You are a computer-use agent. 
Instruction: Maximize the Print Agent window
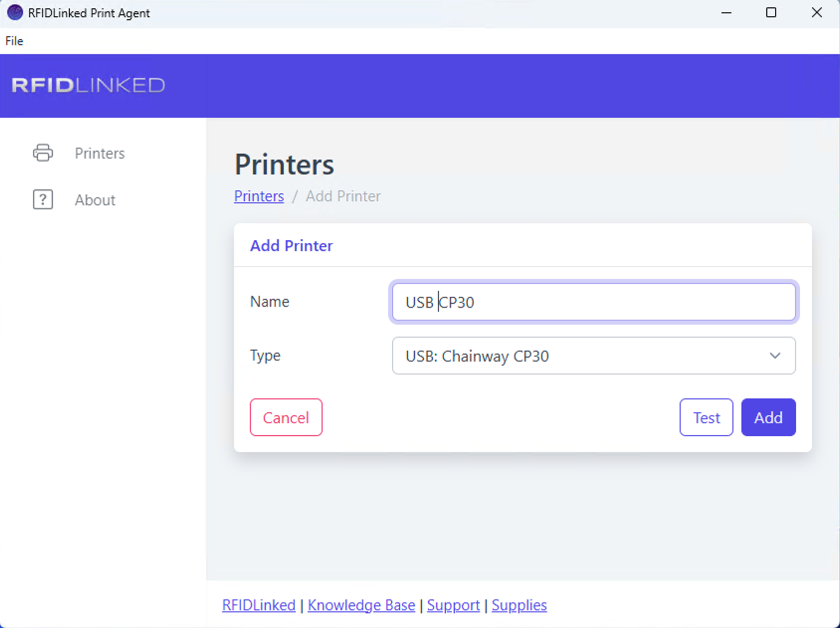tap(771, 13)
